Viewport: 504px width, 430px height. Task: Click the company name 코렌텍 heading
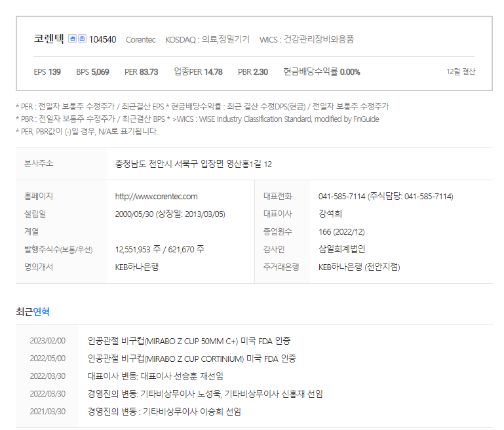(49, 39)
